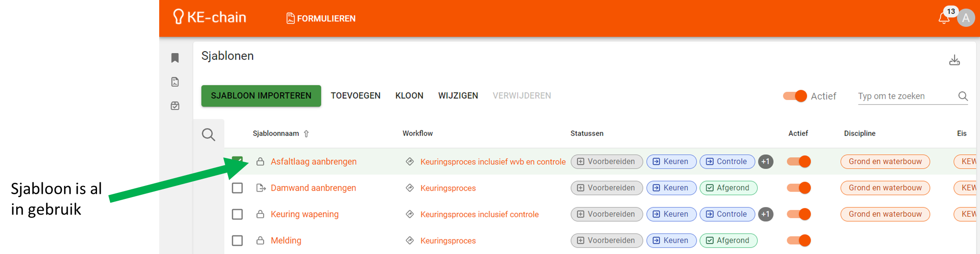Expand the +1 statuses badge for Keuring wapening
This screenshot has width=980, height=254.
(766, 214)
